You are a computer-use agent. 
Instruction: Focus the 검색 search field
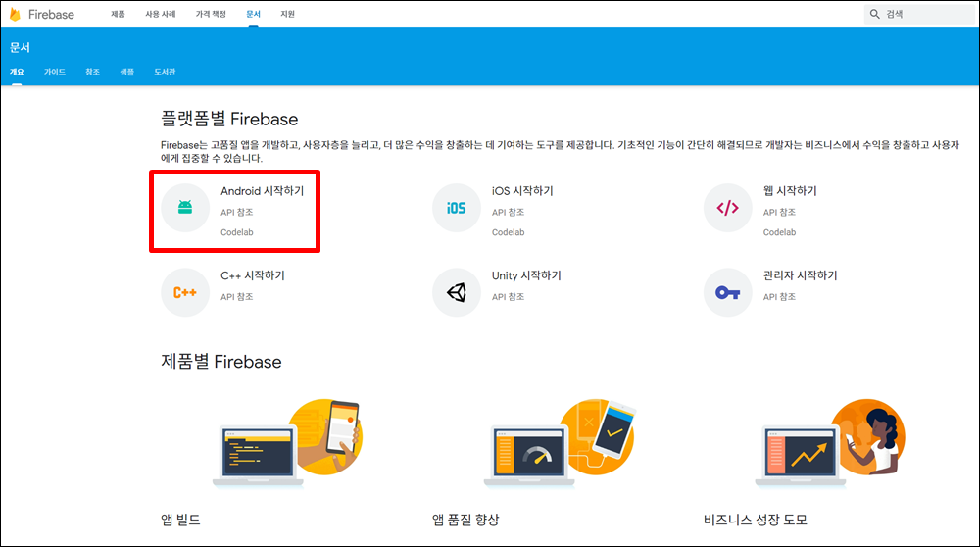(919, 14)
